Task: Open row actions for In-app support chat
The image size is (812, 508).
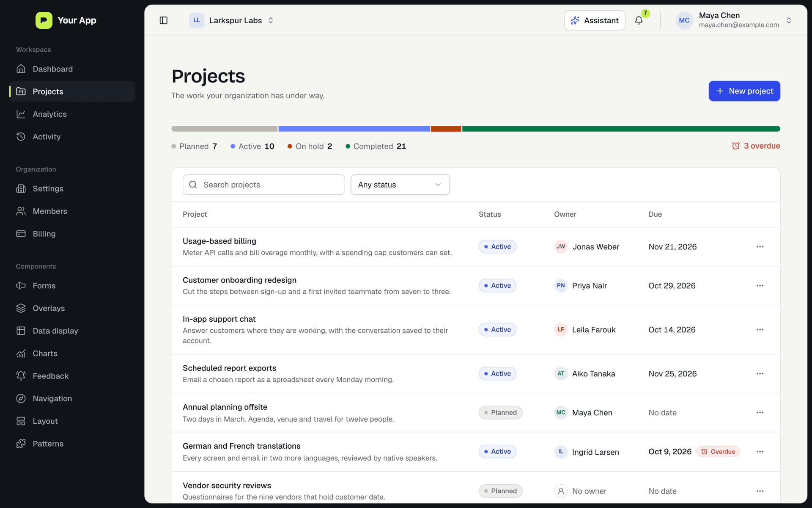Action: tap(760, 330)
